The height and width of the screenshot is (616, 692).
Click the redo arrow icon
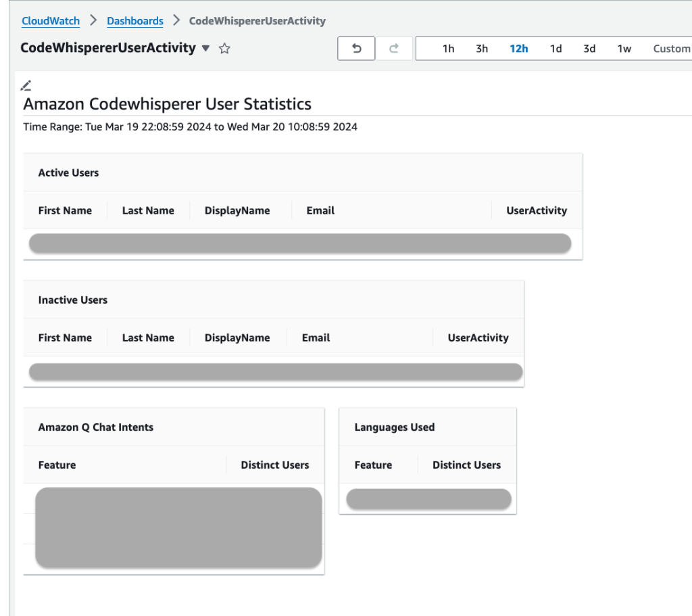coord(394,48)
